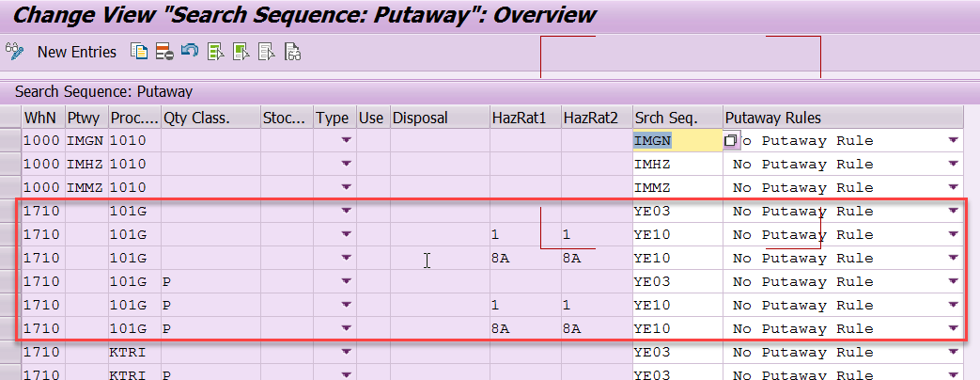Open Type dropdown in the IMMZ row

pos(346,188)
